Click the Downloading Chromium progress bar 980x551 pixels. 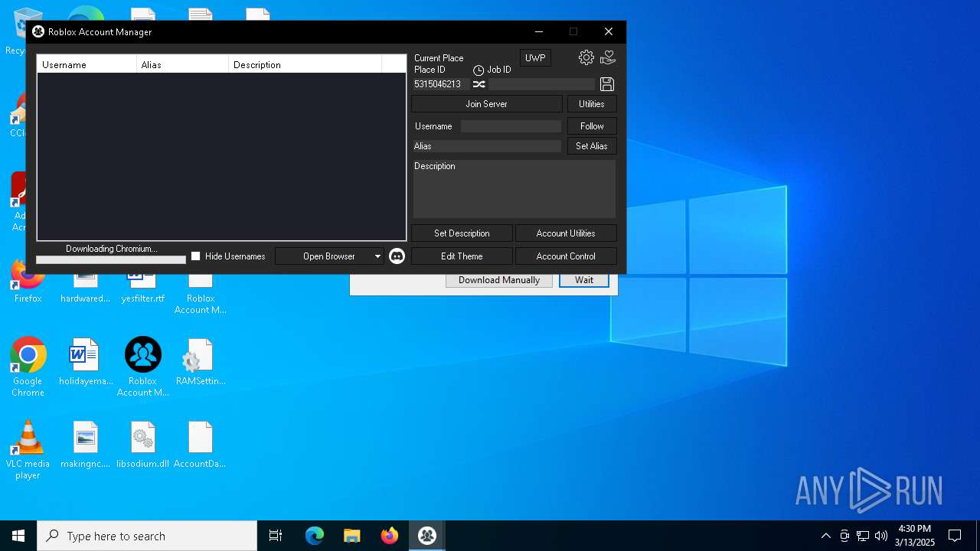(111, 260)
